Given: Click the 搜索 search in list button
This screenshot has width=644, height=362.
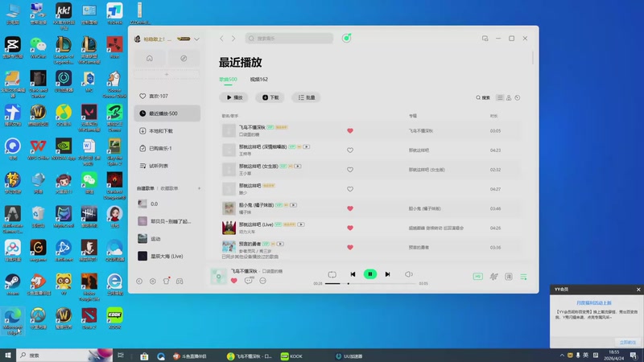Looking at the screenshot, I should 483,97.
